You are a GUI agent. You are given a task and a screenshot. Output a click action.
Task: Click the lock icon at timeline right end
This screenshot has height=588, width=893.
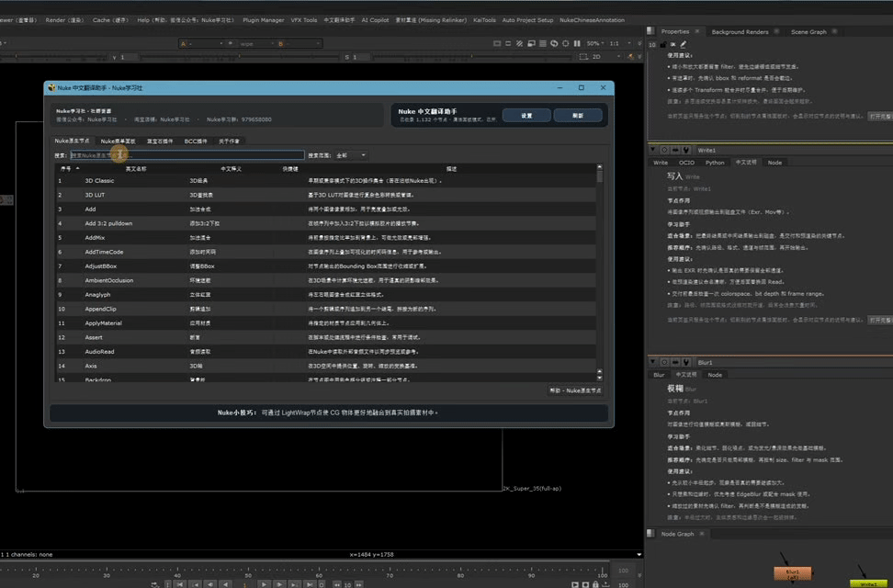[595, 584]
